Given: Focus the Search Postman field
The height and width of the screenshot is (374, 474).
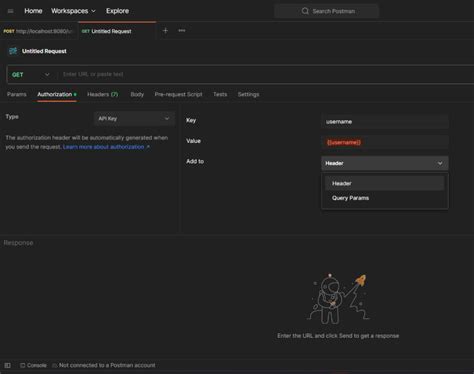Looking at the screenshot, I should pos(327,11).
